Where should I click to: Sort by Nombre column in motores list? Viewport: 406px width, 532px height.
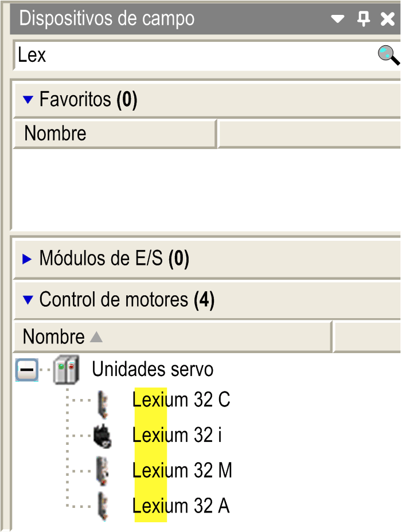pos(173,337)
